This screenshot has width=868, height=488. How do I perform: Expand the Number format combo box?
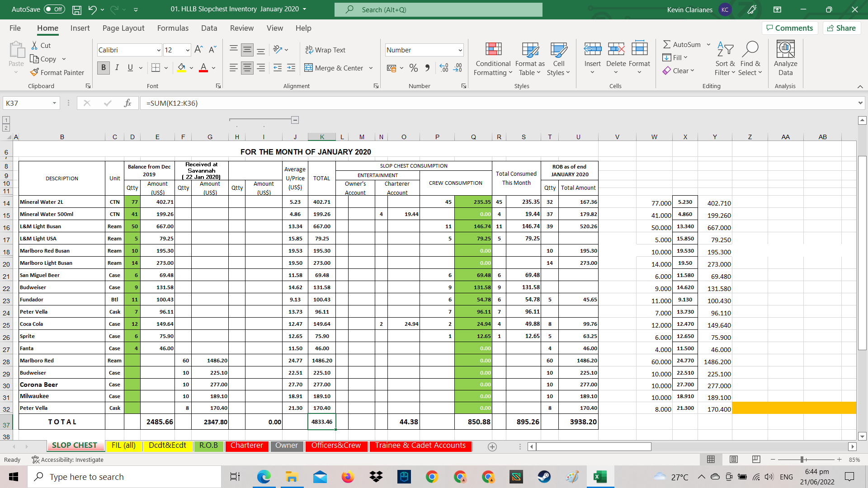point(460,50)
